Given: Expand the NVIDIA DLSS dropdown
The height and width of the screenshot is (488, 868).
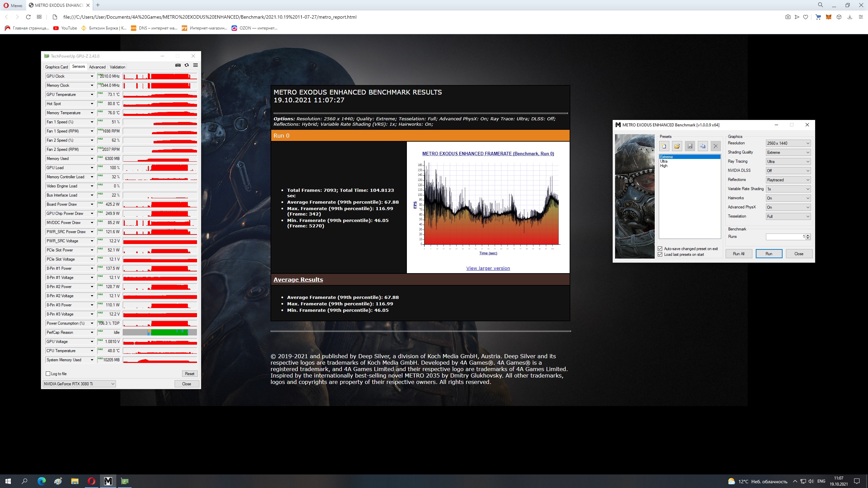Looking at the screenshot, I should pyautogui.click(x=788, y=171).
